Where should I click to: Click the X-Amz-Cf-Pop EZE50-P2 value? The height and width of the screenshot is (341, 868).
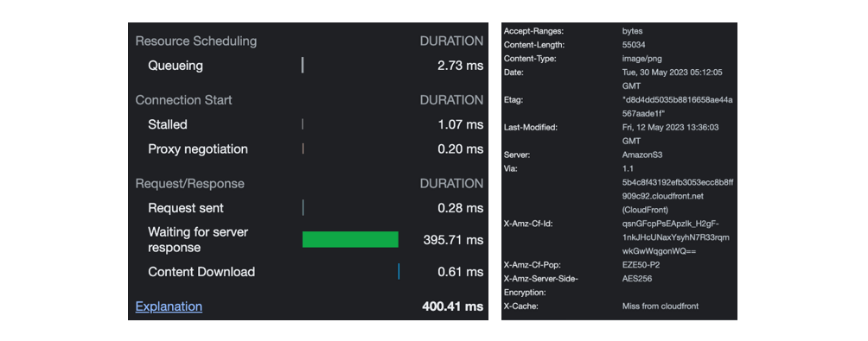(x=641, y=265)
